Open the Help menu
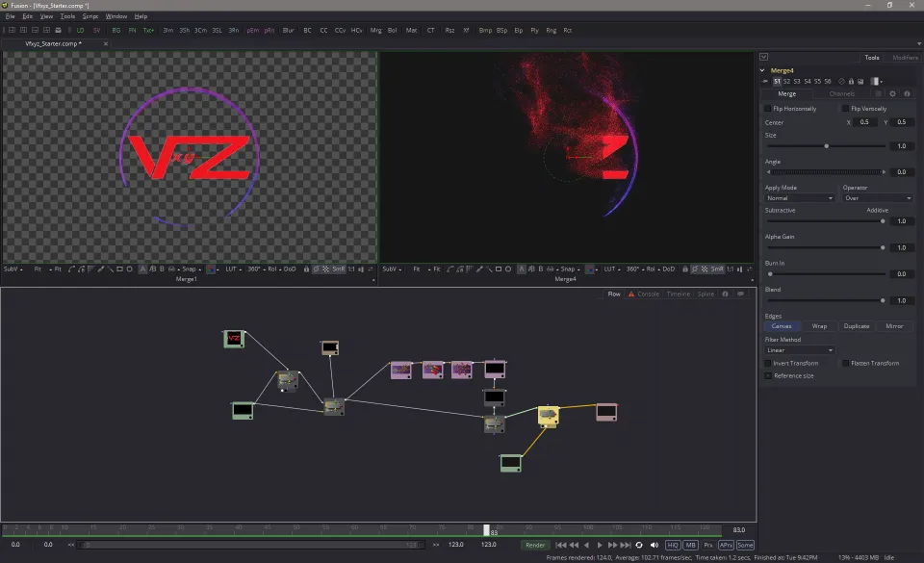Viewport: 924px width, 563px height. (141, 16)
